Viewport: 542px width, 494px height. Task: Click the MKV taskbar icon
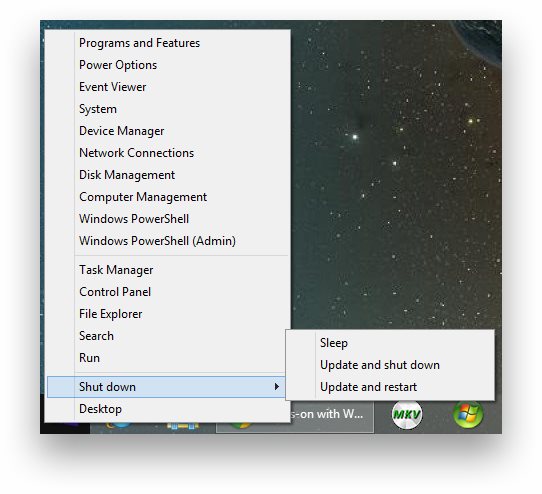point(407,414)
